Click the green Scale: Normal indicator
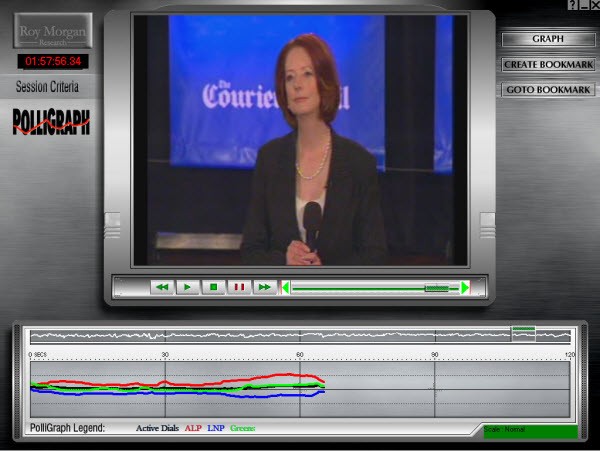The image size is (600, 451). click(529, 431)
